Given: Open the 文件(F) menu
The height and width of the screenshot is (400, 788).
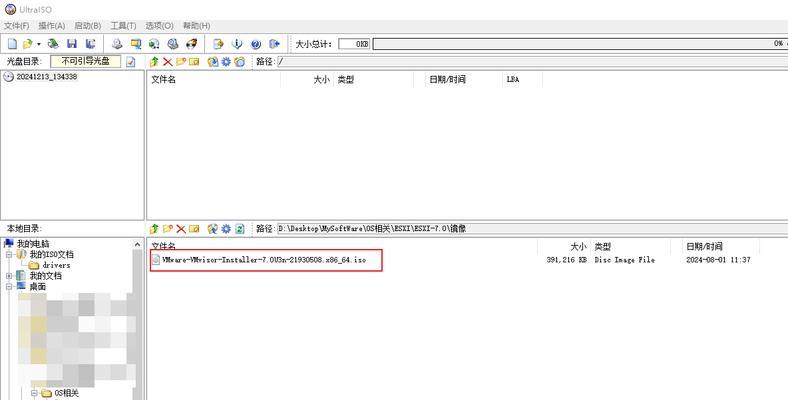Looking at the screenshot, I should point(17,26).
